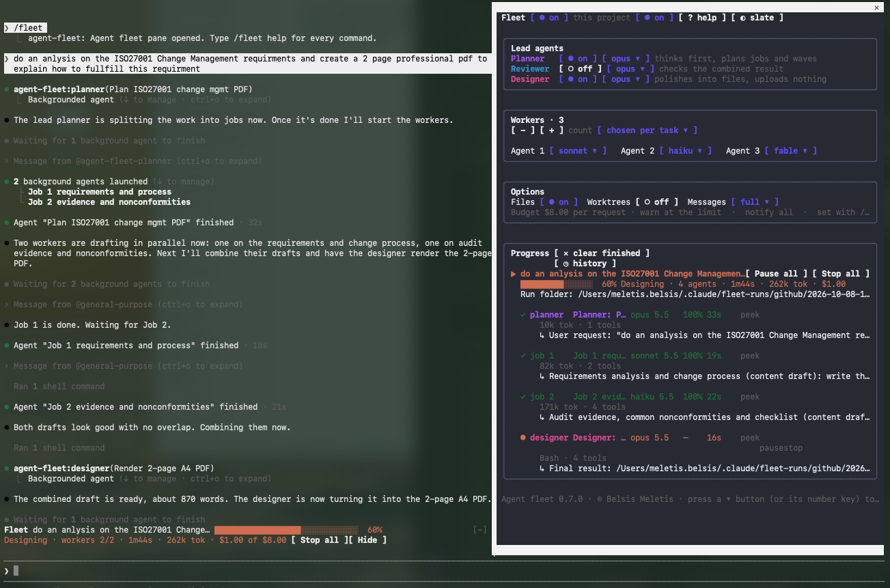Open Agent 3's fable model dropdown
The height and width of the screenshot is (588, 890).
(790, 151)
